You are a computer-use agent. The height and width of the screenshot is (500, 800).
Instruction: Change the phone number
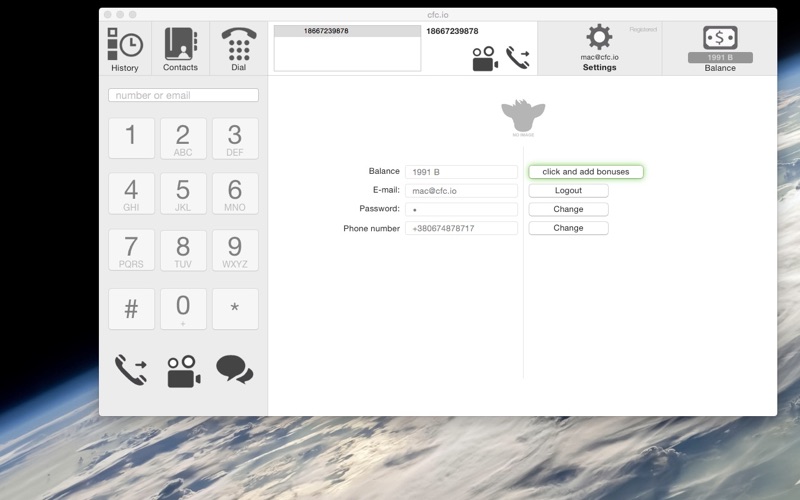click(x=568, y=228)
